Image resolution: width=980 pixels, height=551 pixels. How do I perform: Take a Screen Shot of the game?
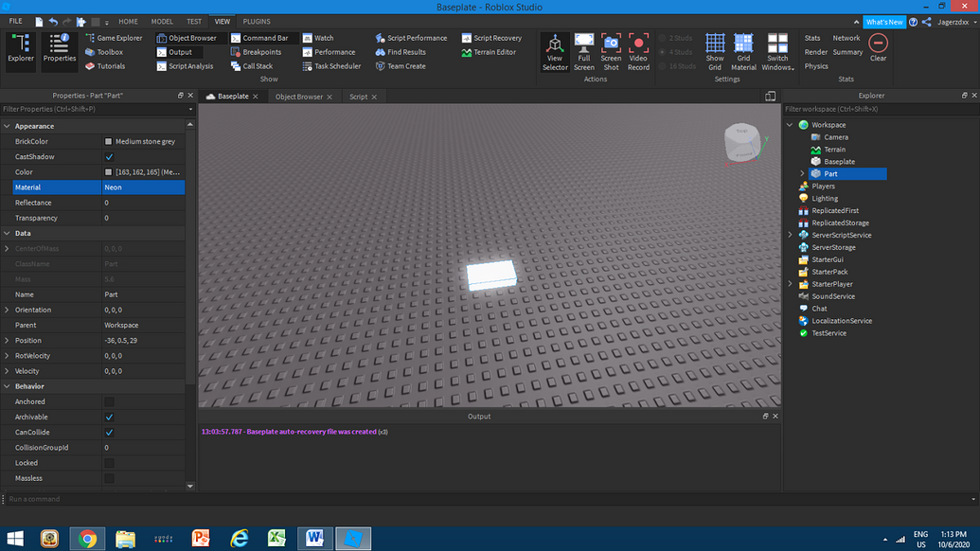click(611, 52)
